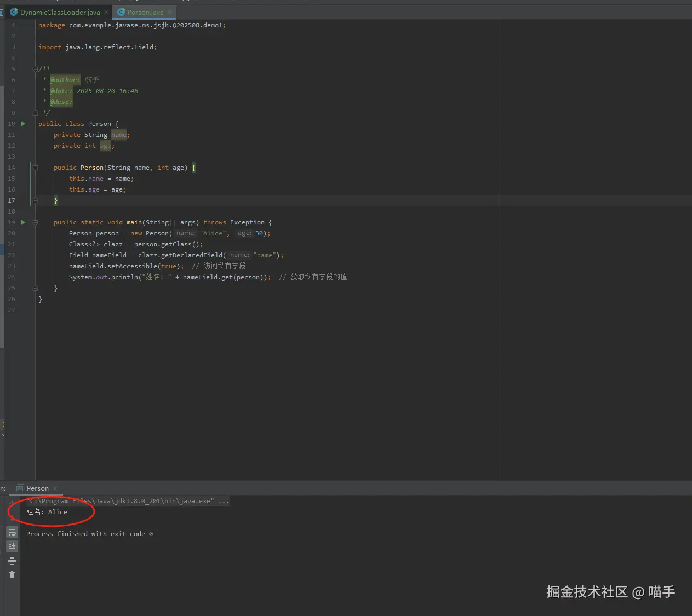Image resolution: width=692 pixels, height=616 pixels.
Task: Run the Person class from line 10 gutter
Action: (23, 124)
